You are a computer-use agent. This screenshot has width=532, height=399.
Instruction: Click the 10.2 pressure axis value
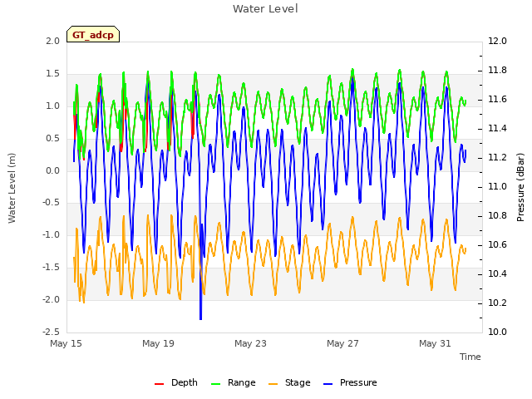(497, 303)
